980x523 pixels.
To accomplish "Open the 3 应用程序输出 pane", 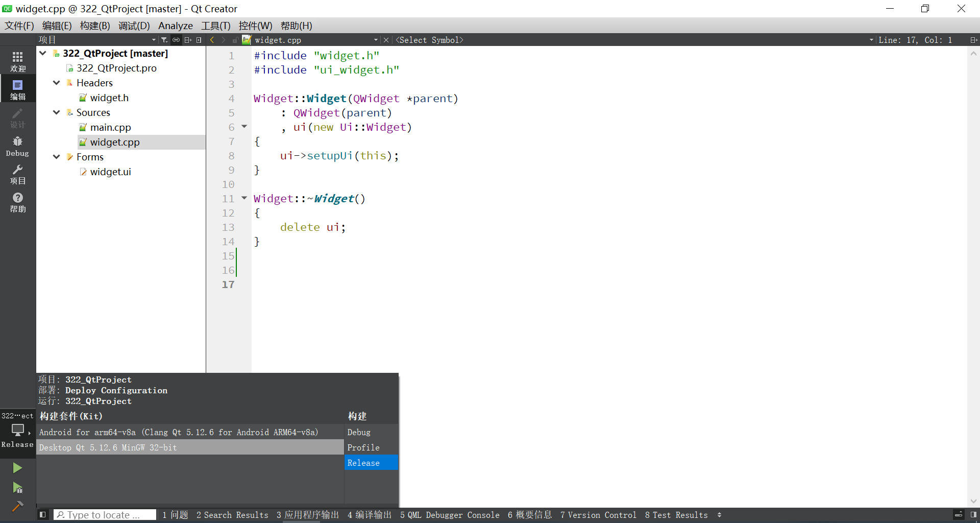I will click(x=308, y=515).
